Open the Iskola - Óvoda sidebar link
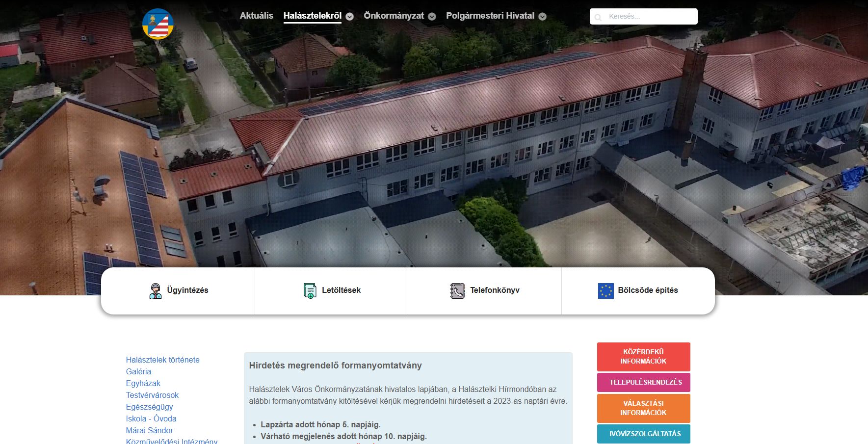The height and width of the screenshot is (444, 868). [151, 418]
